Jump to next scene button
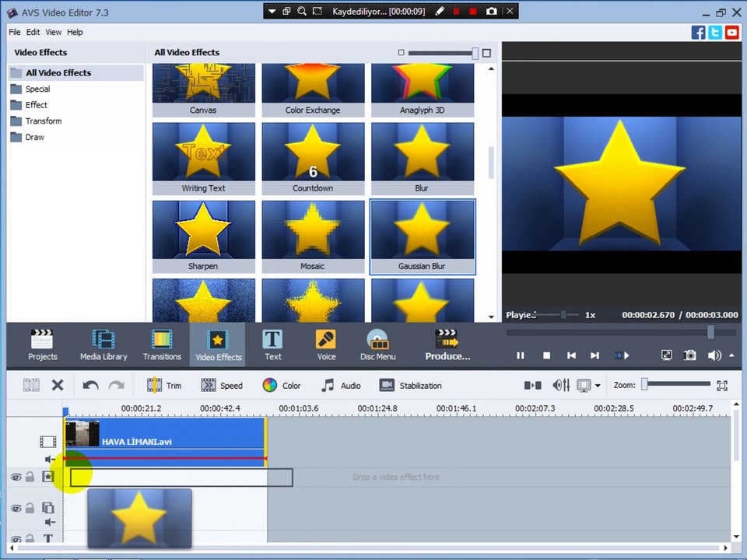This screenshot has width=747, height=560. 621,355
